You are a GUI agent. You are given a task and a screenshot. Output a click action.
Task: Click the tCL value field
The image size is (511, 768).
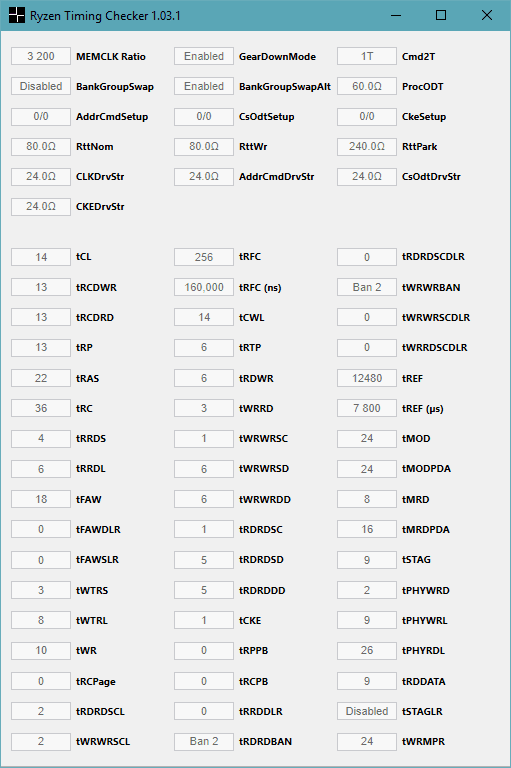41,257
